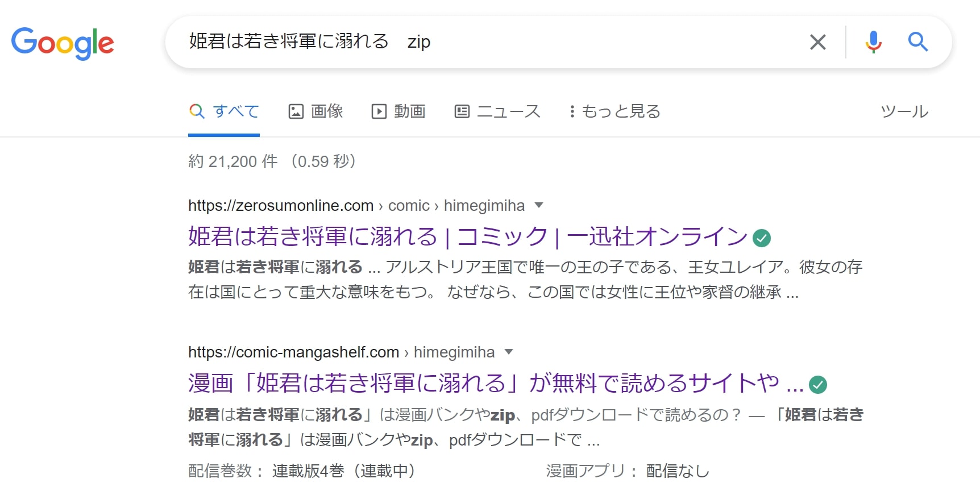Open the 一迅社オンライン result title link
Screen dimensions: 980x491
tap(468, 236)
